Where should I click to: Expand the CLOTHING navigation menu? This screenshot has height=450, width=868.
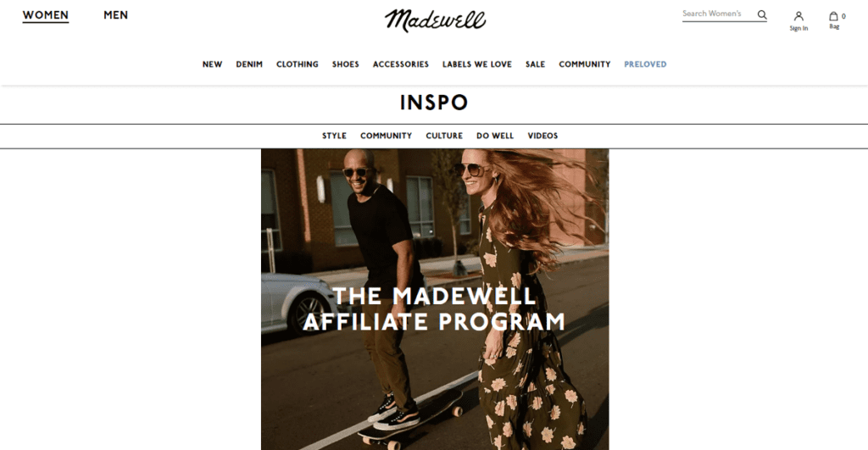pyautogui.click(x=298, y=64)
